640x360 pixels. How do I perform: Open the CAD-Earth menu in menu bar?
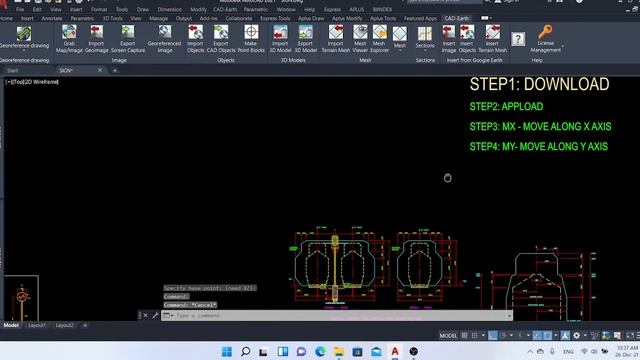[224, 9]
